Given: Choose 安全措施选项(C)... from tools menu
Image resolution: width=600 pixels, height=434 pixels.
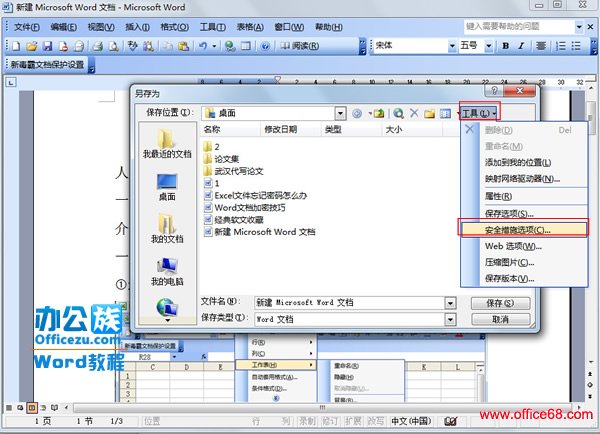Looking at the screenshot, I should tap(524, 230).
